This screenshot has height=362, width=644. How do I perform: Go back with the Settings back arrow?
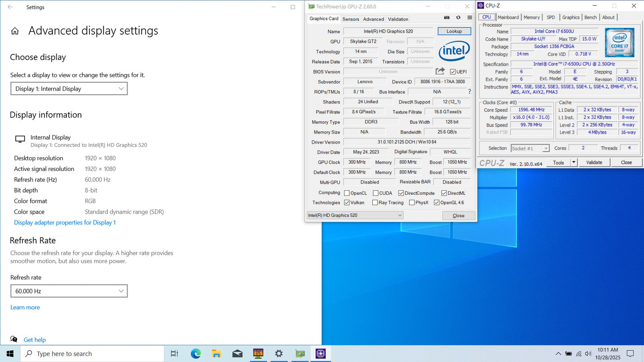[10, 7]
